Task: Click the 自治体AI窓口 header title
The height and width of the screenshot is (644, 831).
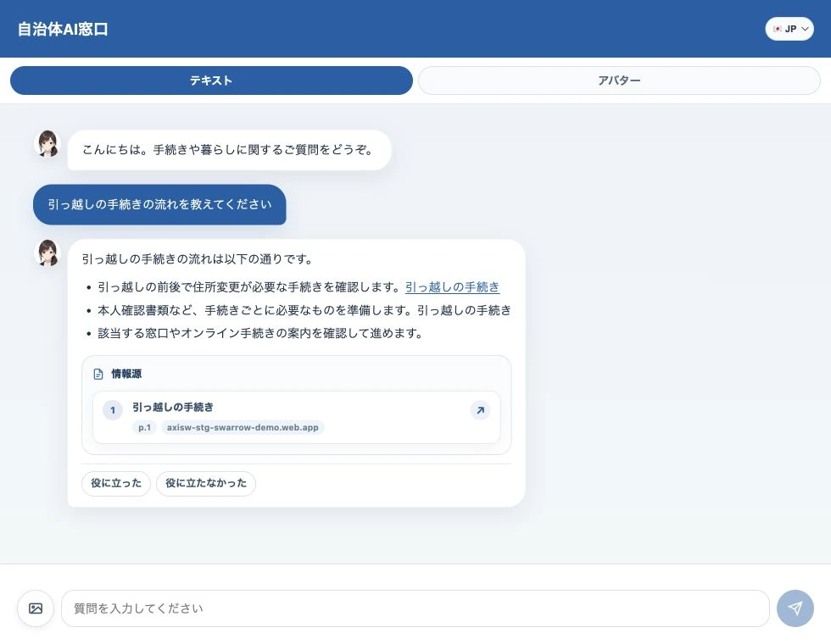Action: (x=63, y=29)
